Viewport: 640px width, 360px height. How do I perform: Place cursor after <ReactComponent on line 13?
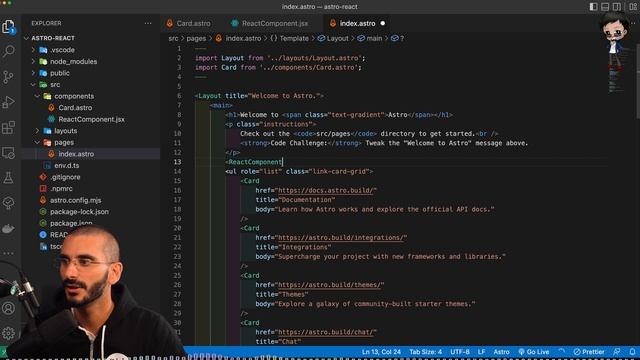click(282, 162)
